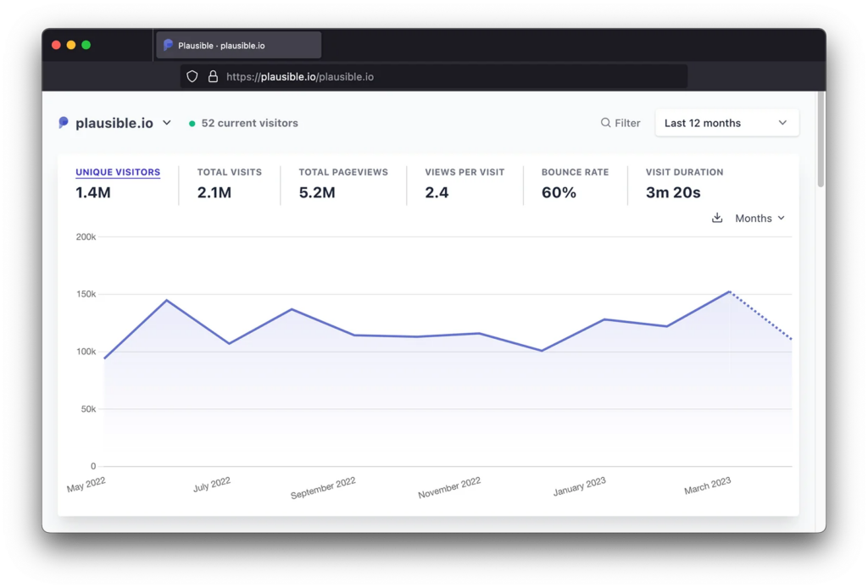Open the Last 12 months date dropdown
This screenshot has width=868, height=588.
[726, 123]
